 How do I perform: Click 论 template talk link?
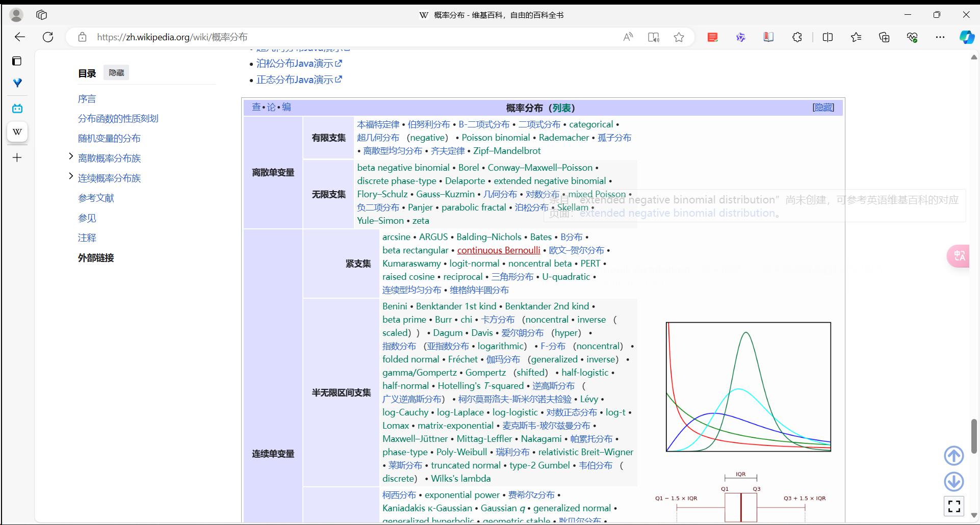coord(271,107)
